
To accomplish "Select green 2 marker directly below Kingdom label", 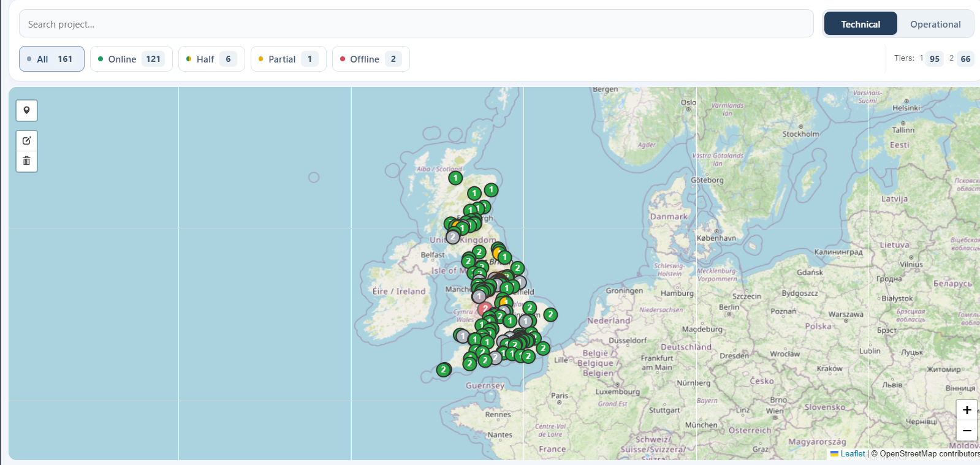I will [x=479, y=252].
